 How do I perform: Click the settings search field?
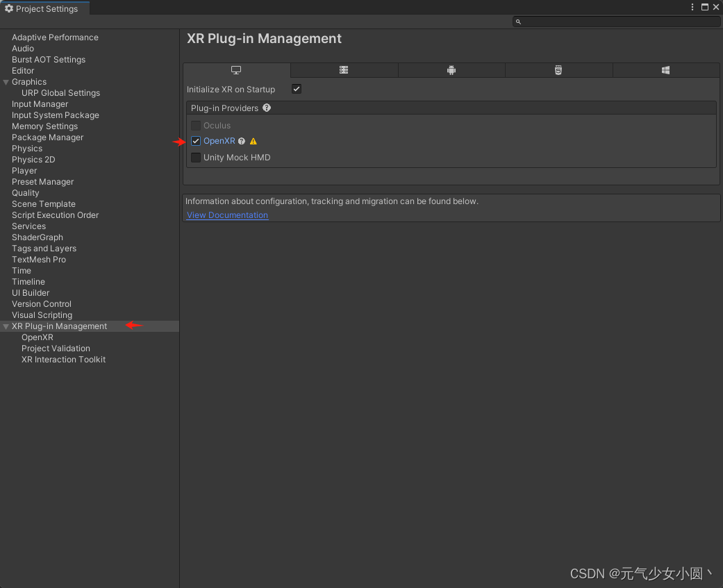coord(616,22)
